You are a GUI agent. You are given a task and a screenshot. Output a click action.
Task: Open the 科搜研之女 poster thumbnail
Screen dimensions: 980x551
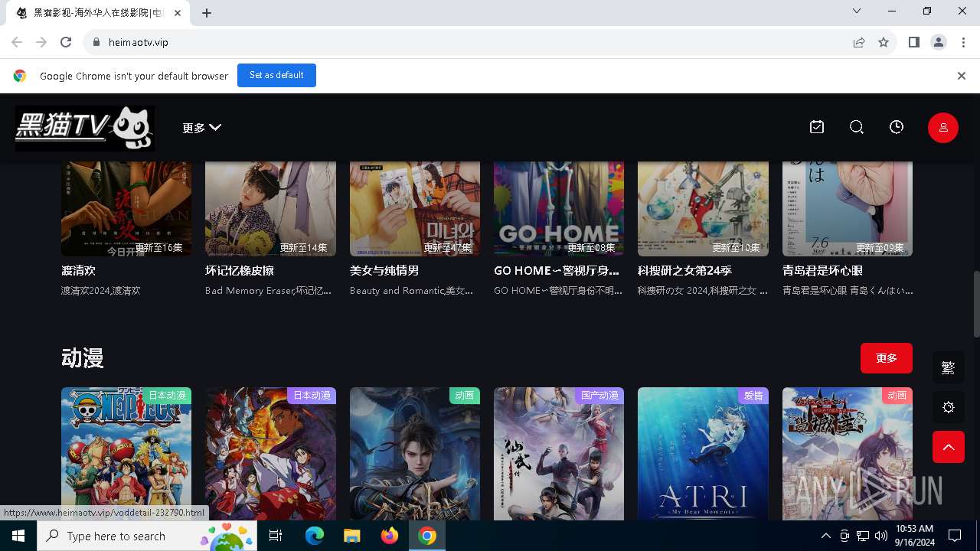click(703, 209)
